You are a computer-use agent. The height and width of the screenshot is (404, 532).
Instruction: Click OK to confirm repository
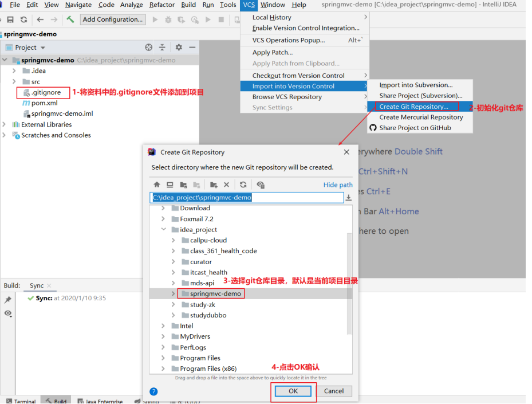click(293, 391)
